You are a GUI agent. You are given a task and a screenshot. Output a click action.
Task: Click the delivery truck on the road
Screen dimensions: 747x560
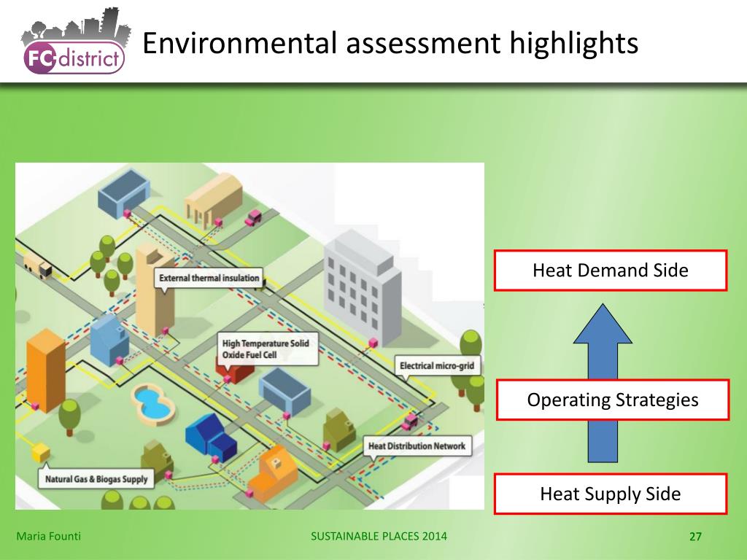[38, 266]
